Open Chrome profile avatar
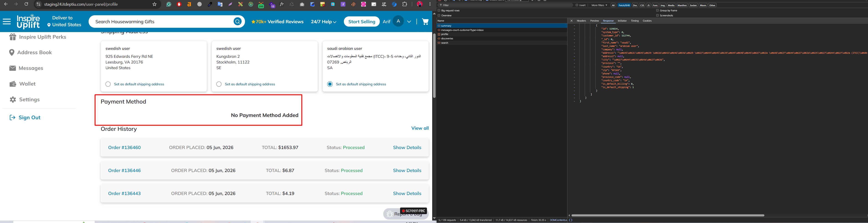 [420, 4]
